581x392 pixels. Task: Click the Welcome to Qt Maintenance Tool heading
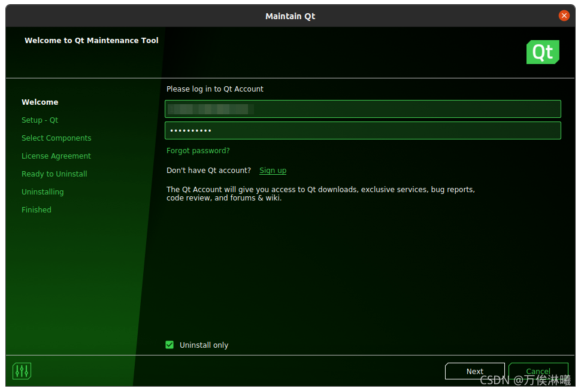(x=92, y=40)
